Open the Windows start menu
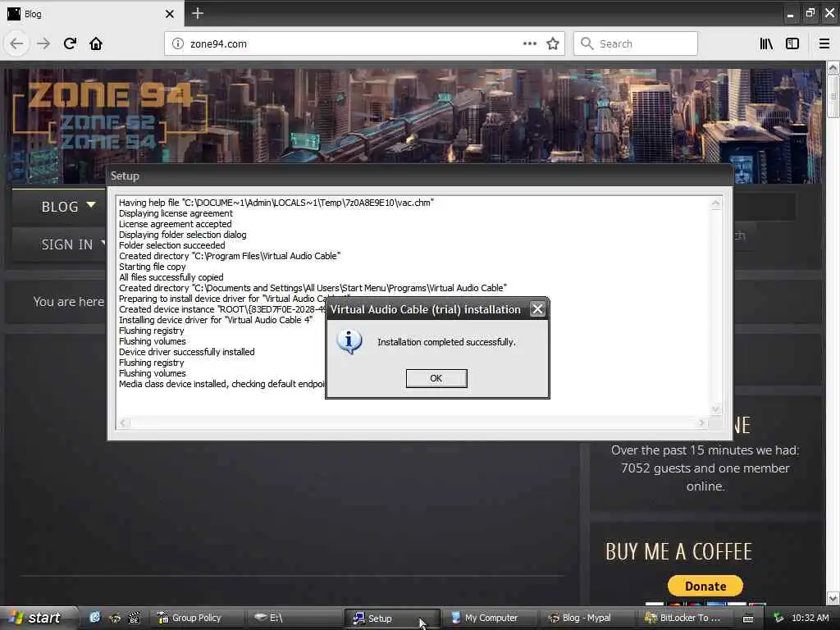 pyautogui.click(x=34, y=618)
